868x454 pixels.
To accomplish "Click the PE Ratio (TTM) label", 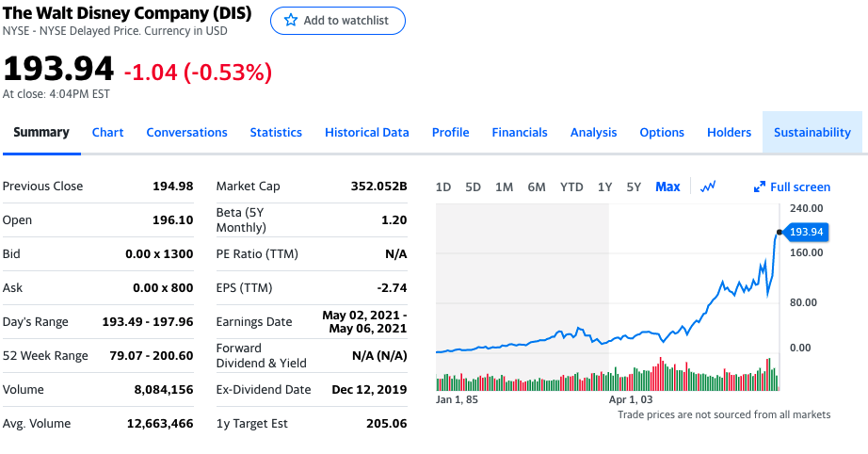I will point(257,254).
